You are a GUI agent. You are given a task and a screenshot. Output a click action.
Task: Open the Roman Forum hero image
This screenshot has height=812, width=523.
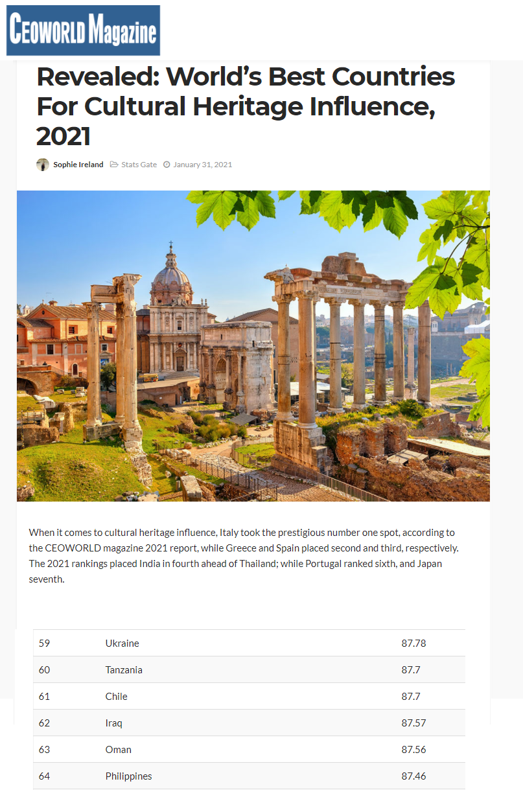(253, 345)
